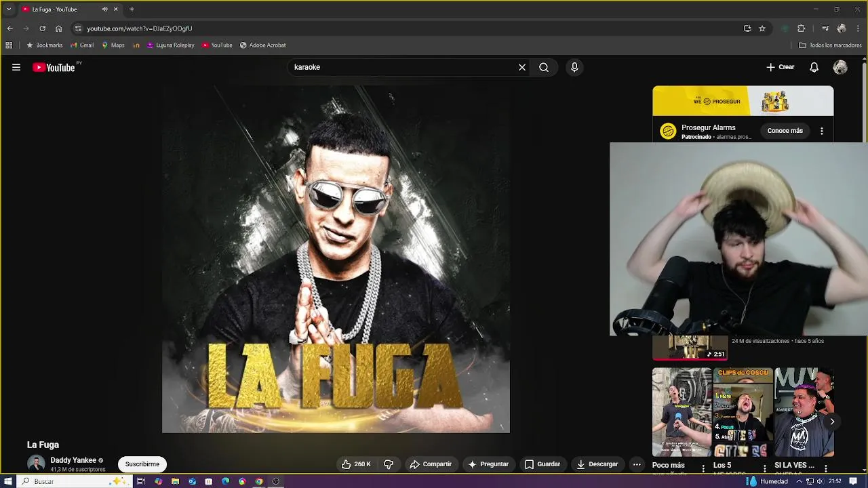Image resolution: width=868 pixels, height=488 pixels.
Task: Open Microsoft Edge from the taskbar
Action: 225,481
